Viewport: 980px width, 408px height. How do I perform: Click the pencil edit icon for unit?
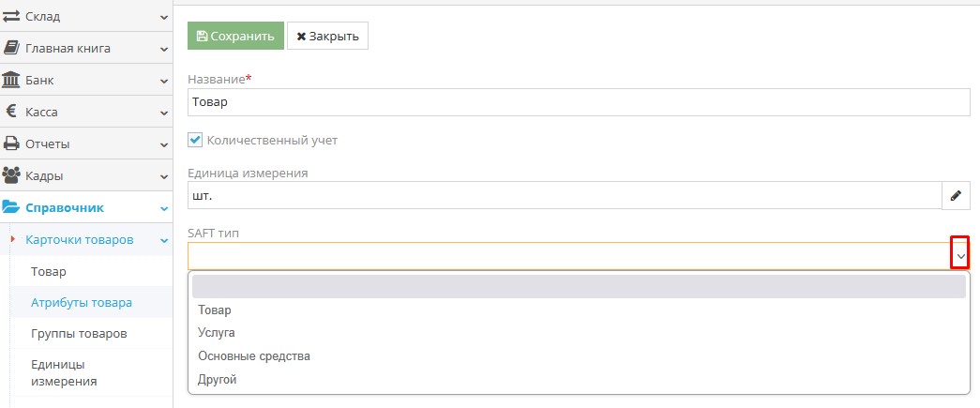pos(956,196)
